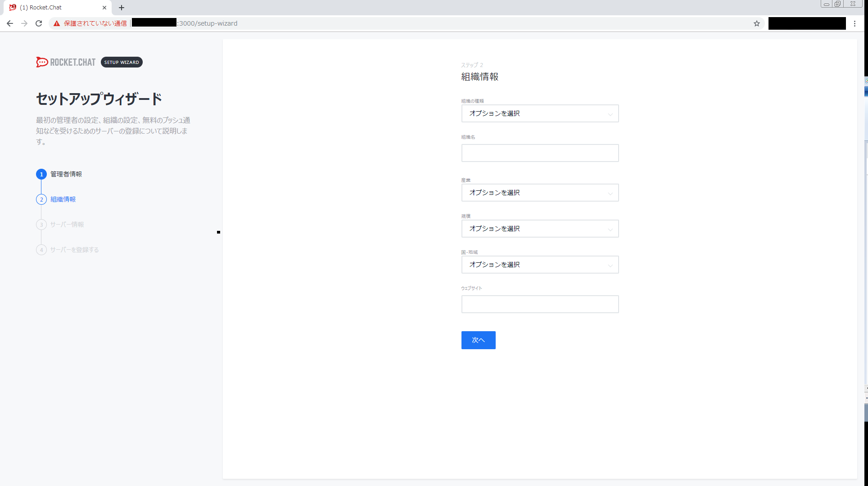Click step 1 circle 管理者情報

point(41,174)
